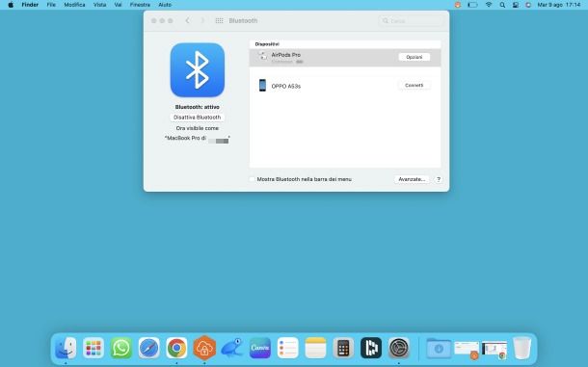Screen dimensions: 588x367
Task: Open Reminders from the Dock
Action: (x=287, y=348)
